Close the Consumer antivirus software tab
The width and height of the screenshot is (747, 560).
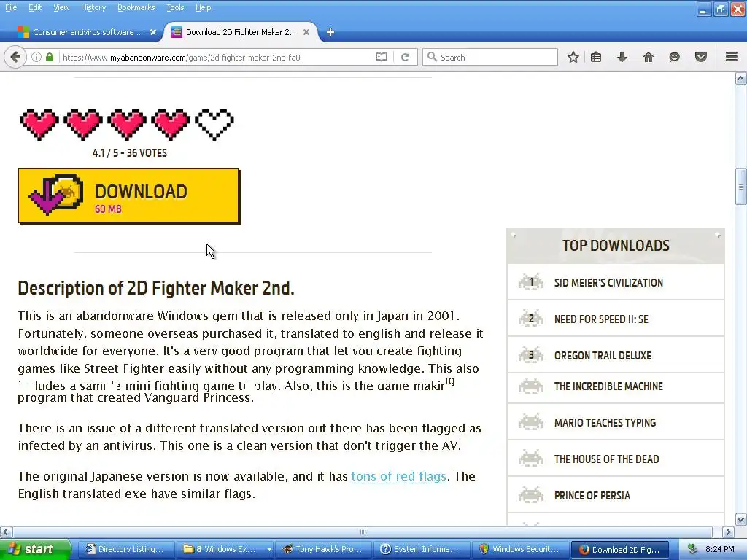coord(153,32)
